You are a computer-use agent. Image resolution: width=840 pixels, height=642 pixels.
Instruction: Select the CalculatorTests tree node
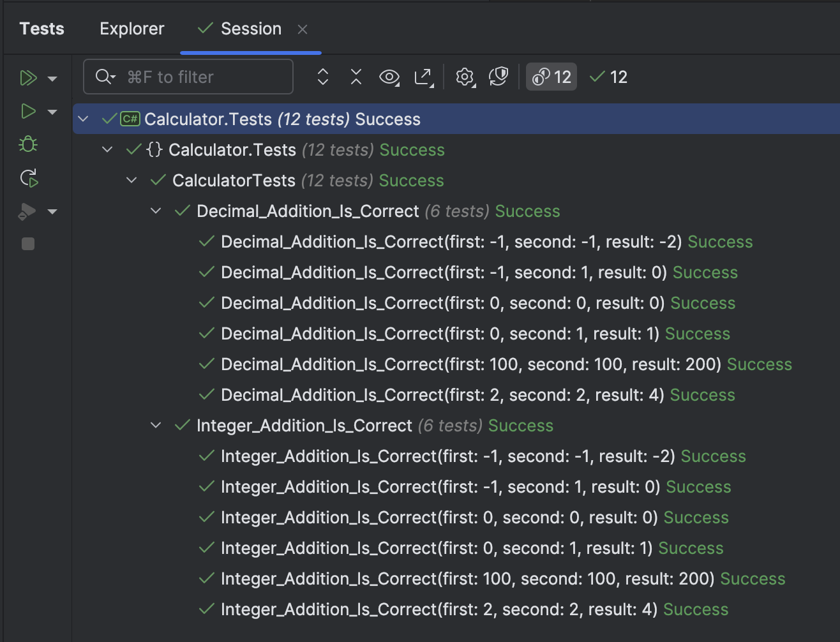coord(233,180)
